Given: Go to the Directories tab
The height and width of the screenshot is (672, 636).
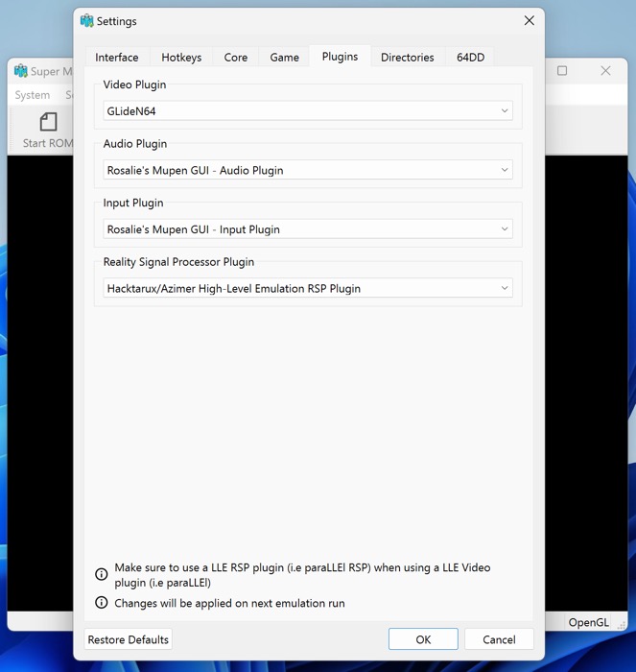Looking at the screenshot, I should [x=408, y=57].
